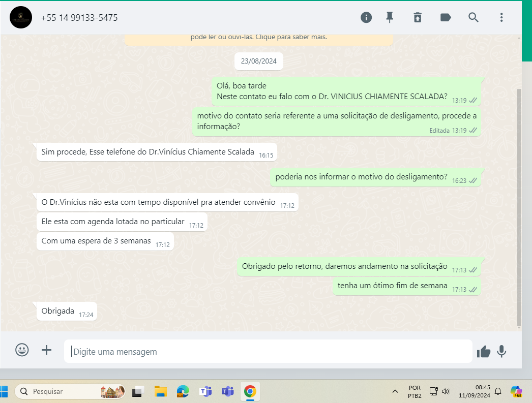Open File Explorer from taskbar

[x=161, y=391]
